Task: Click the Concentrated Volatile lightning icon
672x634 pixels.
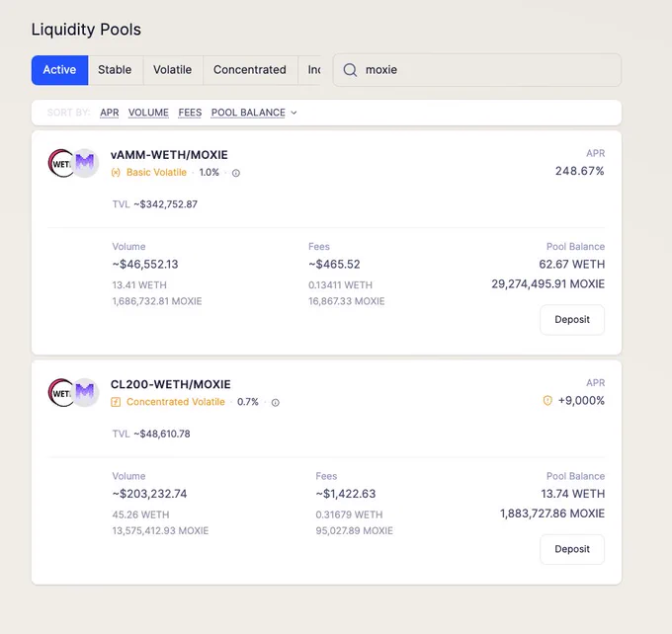Action: point(116,402)
